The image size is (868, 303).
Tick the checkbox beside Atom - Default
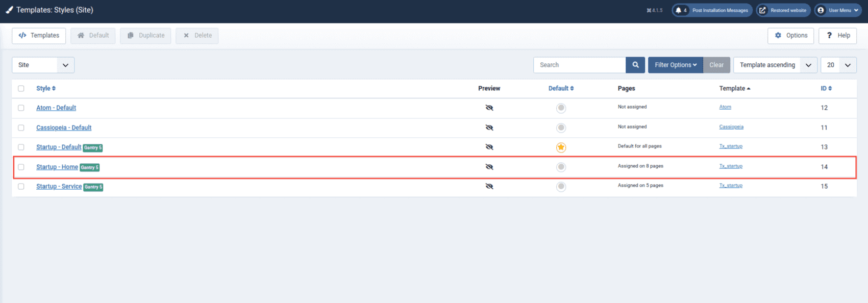tap(21, 108)
